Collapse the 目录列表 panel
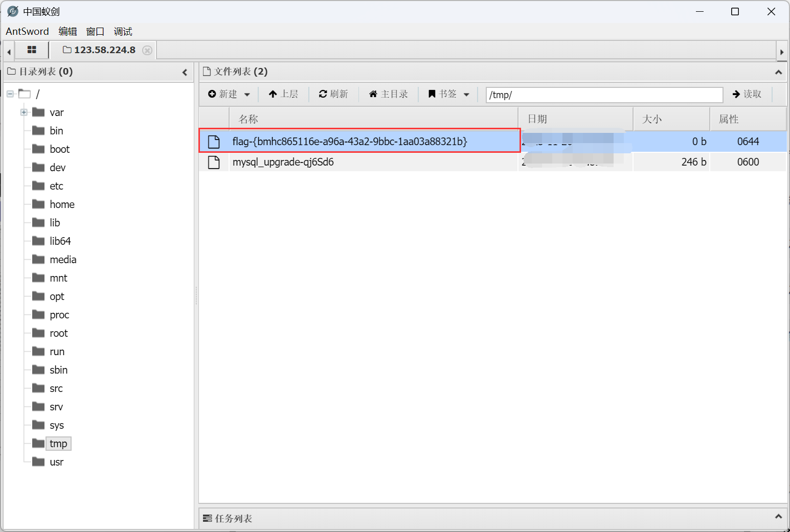Image resolution: width=790 pixels, height=532 pixels. click(185, 72)
